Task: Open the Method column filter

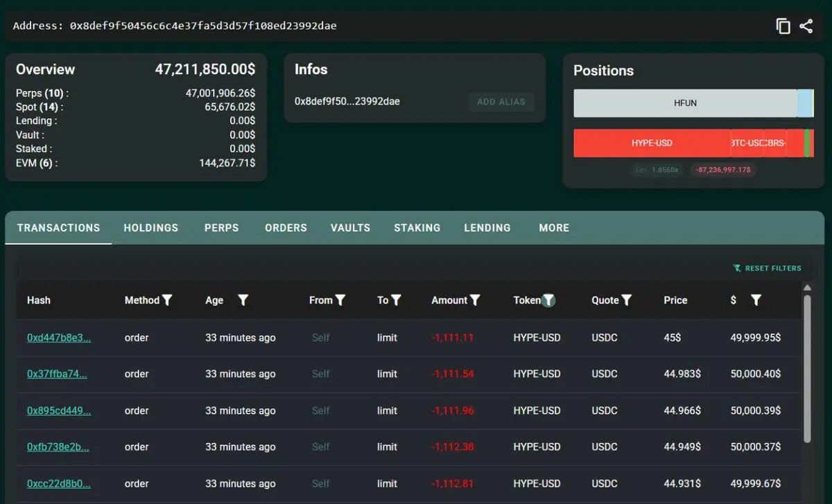Action: pos(167,300)
